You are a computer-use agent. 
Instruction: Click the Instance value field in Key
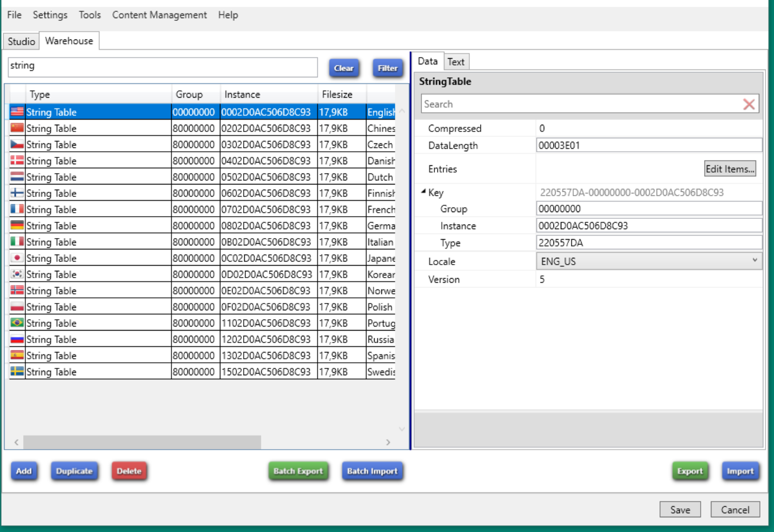[649, 226]
